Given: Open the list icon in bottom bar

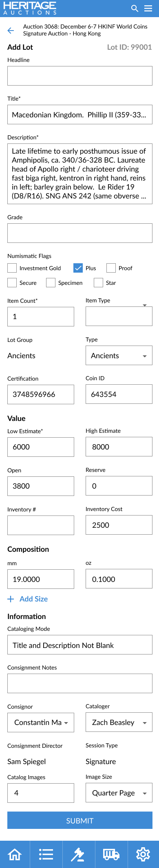Looking at the screenshot, I should [46, 854].
